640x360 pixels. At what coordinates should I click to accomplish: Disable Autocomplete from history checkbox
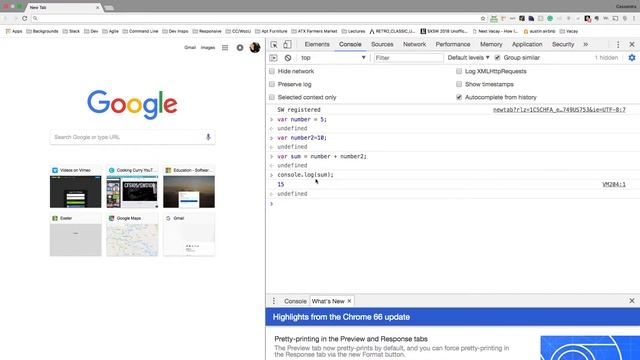click(x=459, y=98)
